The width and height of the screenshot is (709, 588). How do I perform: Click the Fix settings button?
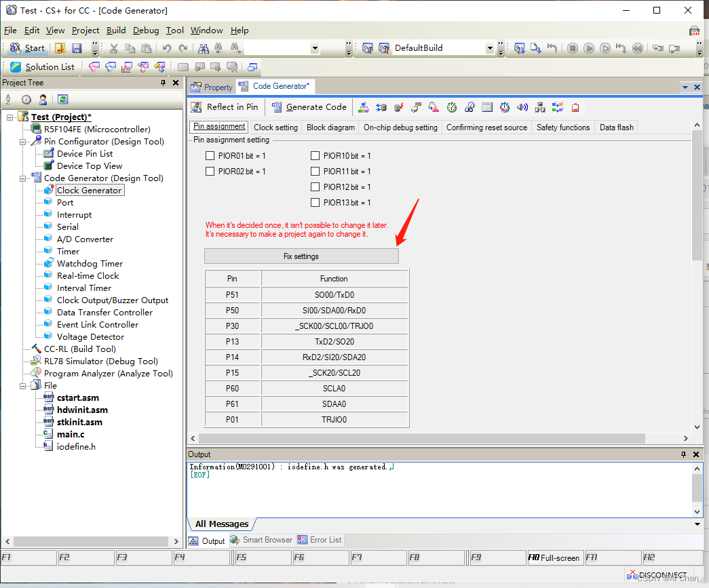[x=301, y=256]
